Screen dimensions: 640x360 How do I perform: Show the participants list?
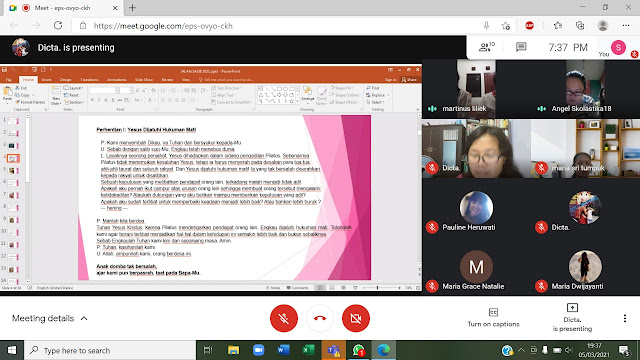coord(486,47)
